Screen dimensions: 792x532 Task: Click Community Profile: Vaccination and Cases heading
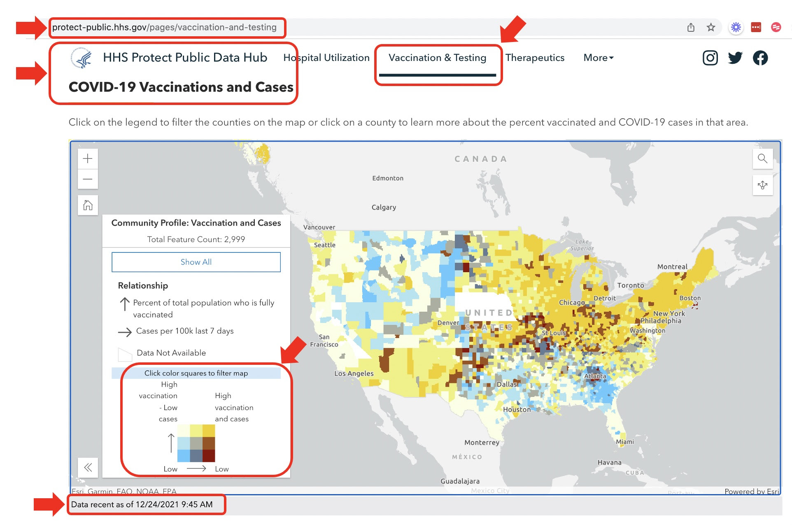pyautogui.click(x=196, y=223)
